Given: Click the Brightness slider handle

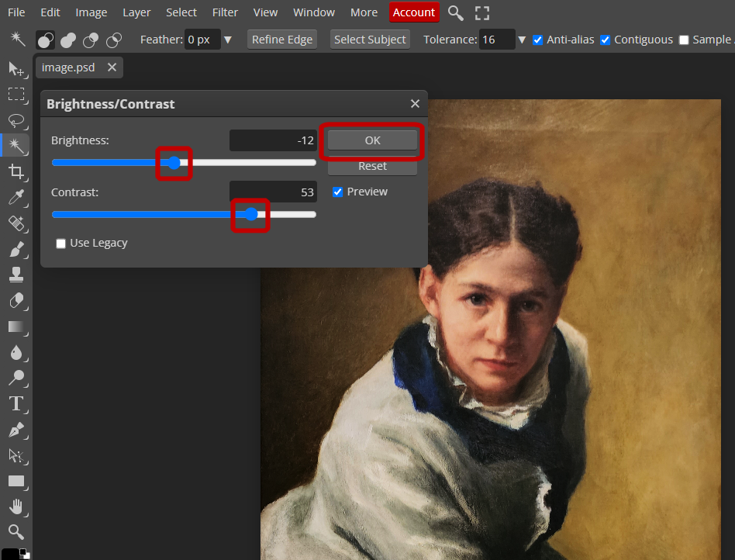Looking at the screenshot, I should coord(174,163).
